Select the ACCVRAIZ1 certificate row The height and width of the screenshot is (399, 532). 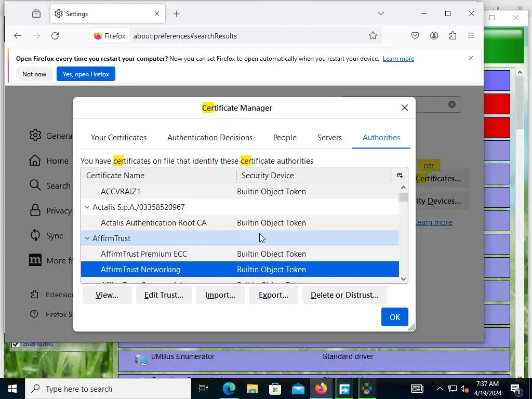240,191
